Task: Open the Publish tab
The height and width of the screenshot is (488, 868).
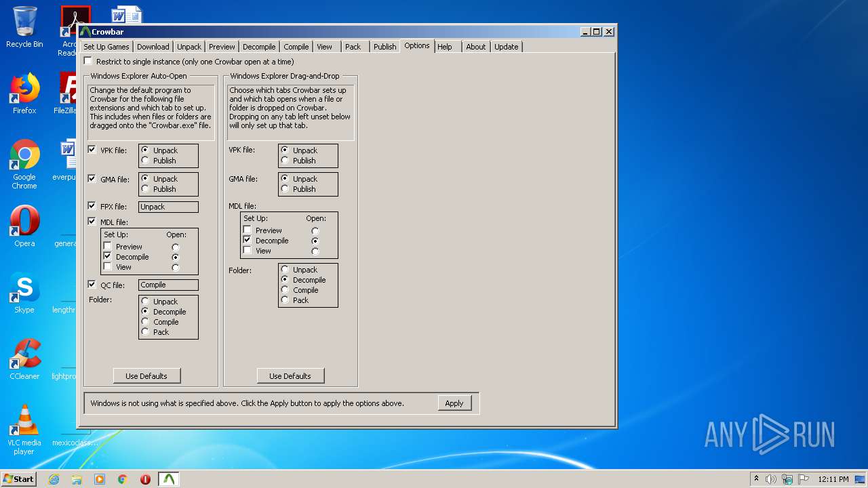Action: point(384,47)
